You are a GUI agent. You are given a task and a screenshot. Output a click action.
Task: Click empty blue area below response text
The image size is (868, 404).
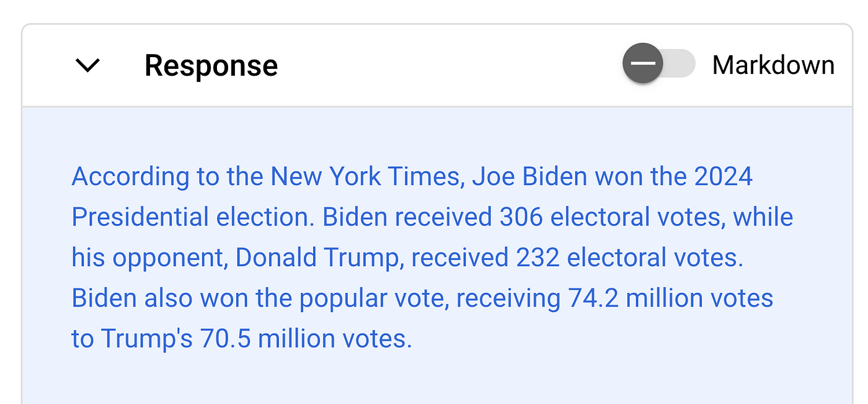(x=434, y=379)
